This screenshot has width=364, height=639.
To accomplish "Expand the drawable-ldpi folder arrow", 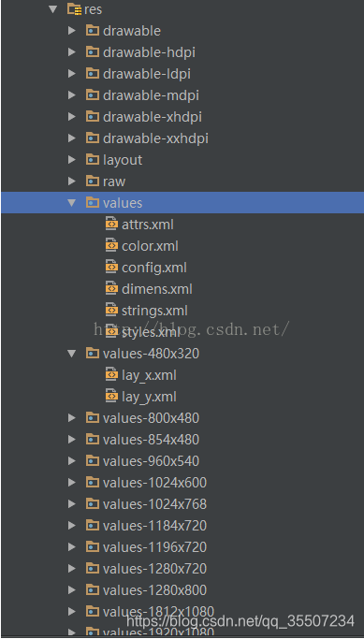I will coord(72,74).
